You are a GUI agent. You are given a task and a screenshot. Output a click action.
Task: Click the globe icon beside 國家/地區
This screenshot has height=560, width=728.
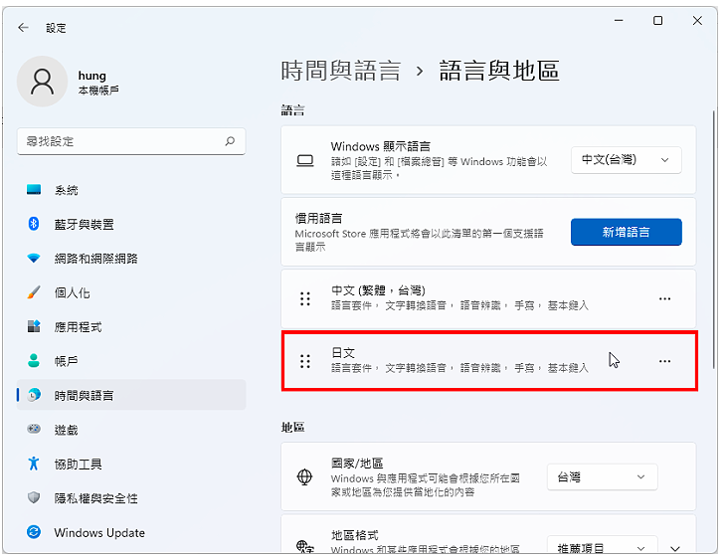click(304, 476)
